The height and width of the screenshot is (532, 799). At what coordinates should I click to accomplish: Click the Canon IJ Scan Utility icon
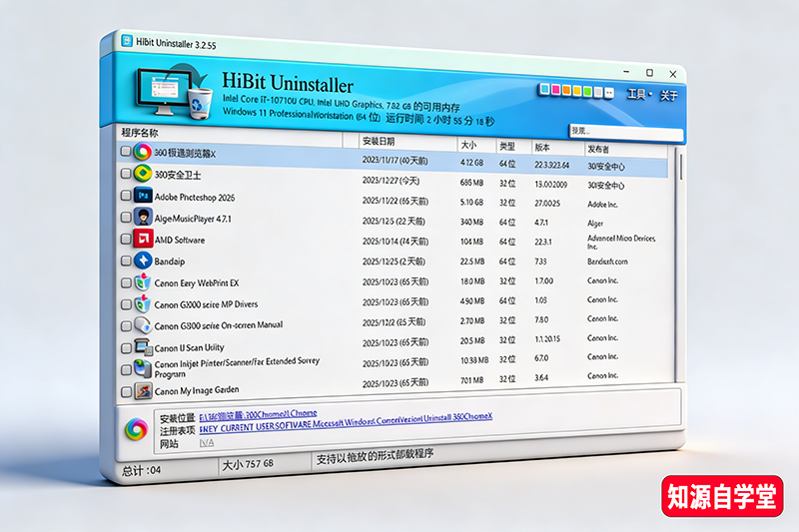tap(142, 348)
